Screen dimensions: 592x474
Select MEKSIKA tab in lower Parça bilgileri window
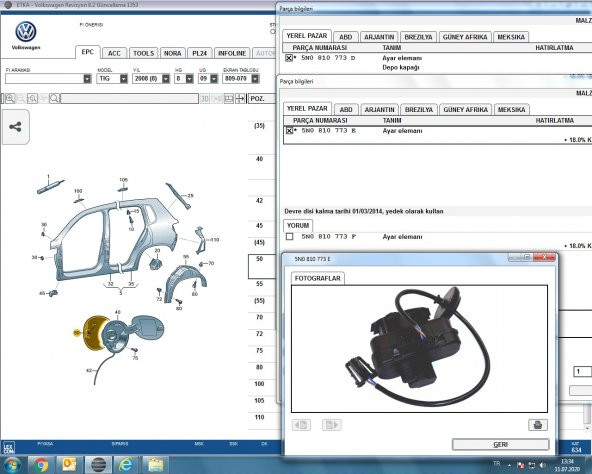point(512,110)
